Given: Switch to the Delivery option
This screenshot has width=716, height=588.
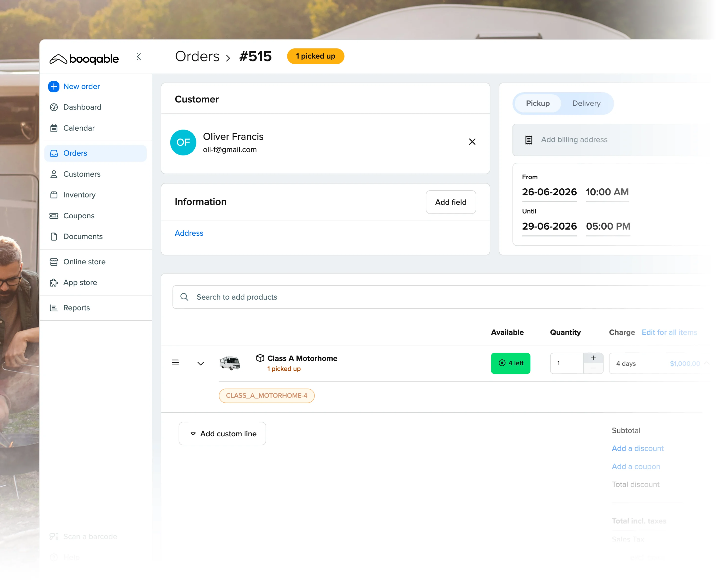Looking at the screenshot, I should click(587, 104).
